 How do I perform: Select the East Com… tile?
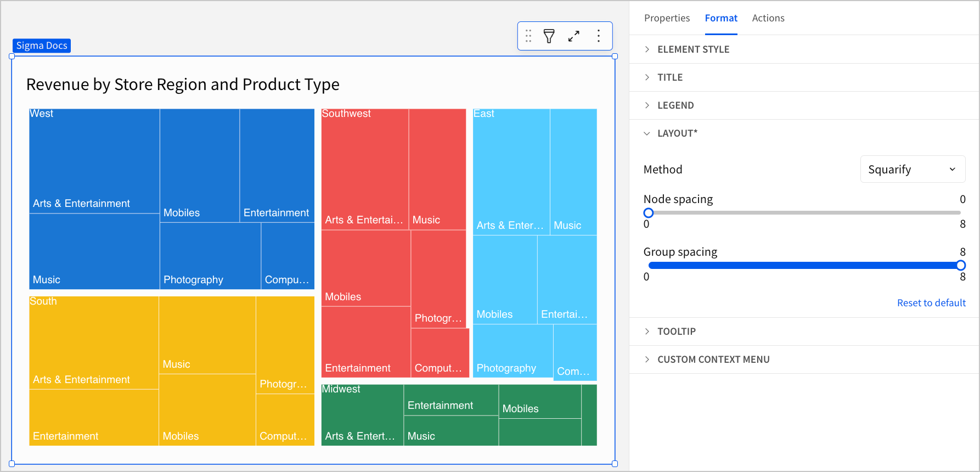(575, 353)
